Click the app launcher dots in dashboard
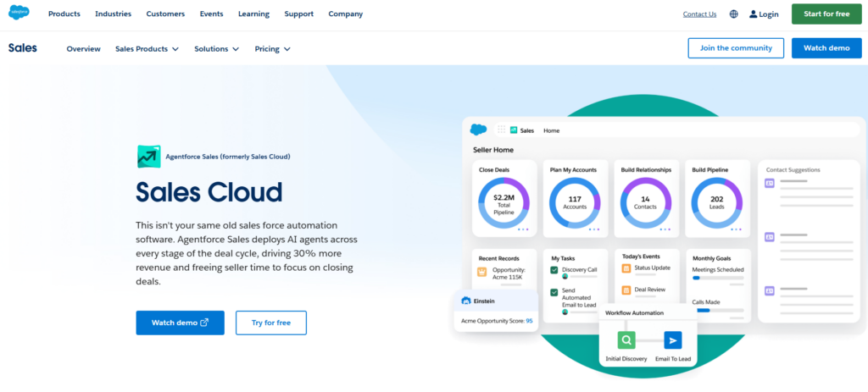The width and height of the screenshot is (868, 392). click(x=502, y=130)
